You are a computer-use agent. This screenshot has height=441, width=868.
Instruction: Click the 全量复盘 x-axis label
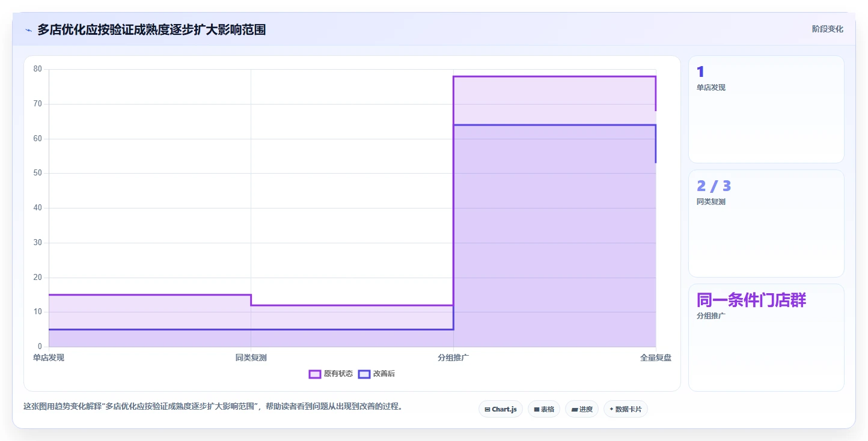[x=656, y=357]
